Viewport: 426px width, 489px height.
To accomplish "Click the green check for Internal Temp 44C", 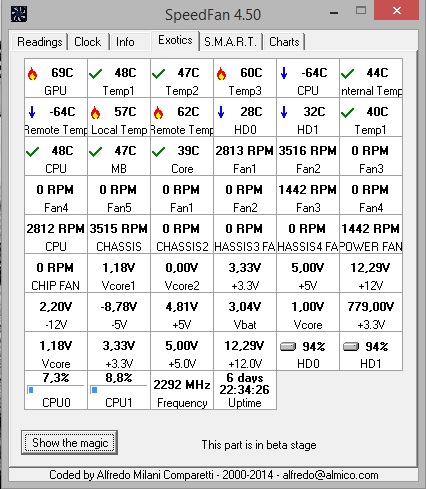I will (347, 74).
